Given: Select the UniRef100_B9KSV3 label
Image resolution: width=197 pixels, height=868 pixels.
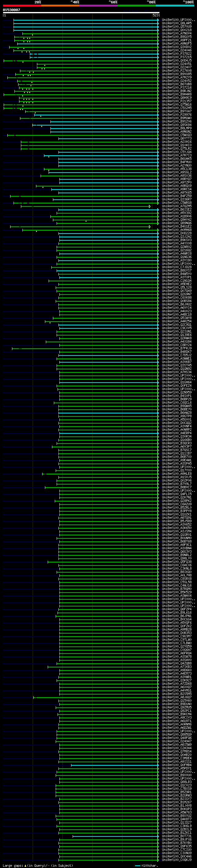Looking at the screenshot, I should point(176,240).
